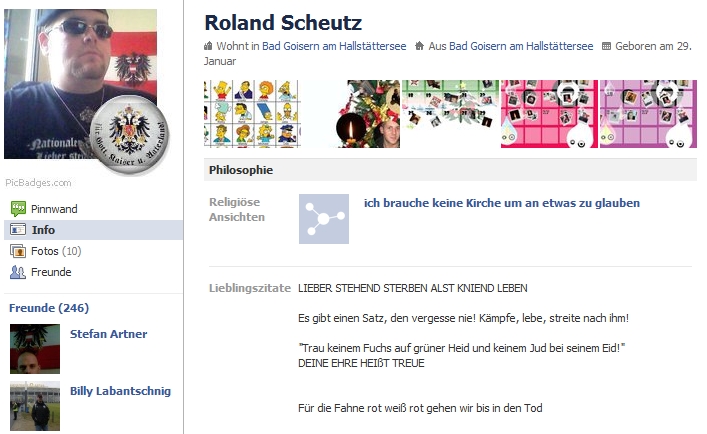707x434 pixels.
Task: Click the religious views placeholder icon
Action: coord(324,219)
